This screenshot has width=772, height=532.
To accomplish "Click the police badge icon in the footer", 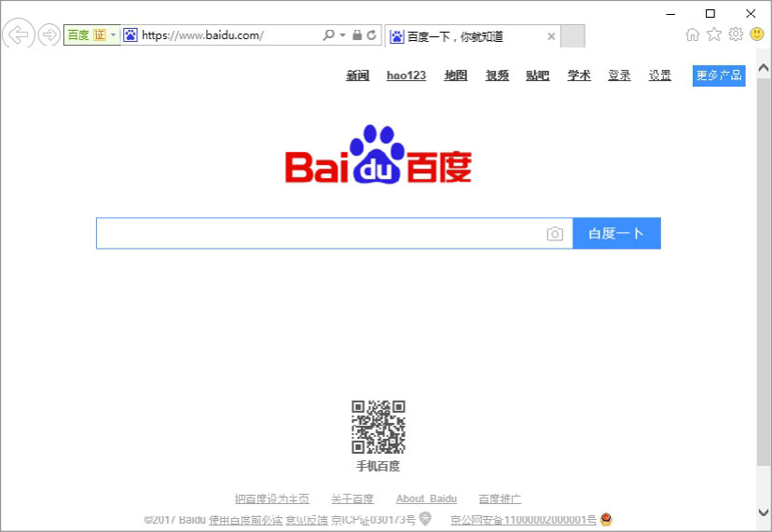I will coord(606,519).
